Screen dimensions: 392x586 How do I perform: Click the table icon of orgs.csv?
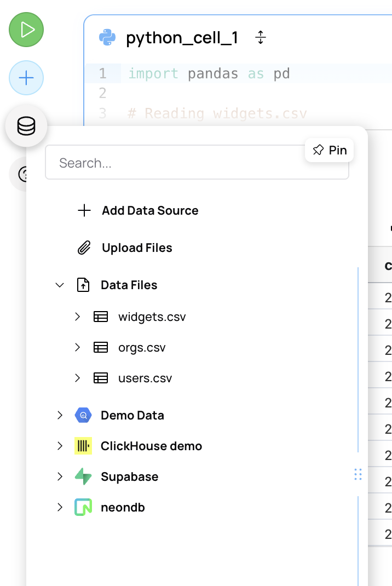(x=101, y=348)
